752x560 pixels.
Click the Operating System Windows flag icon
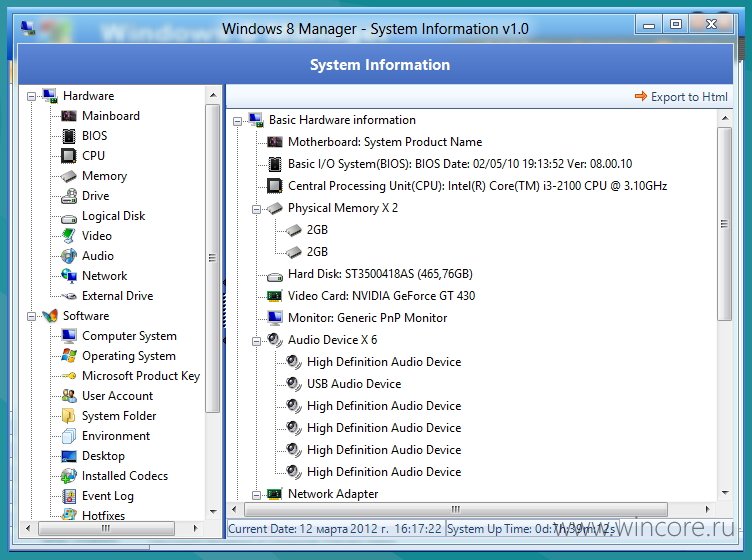coord(69,356)
